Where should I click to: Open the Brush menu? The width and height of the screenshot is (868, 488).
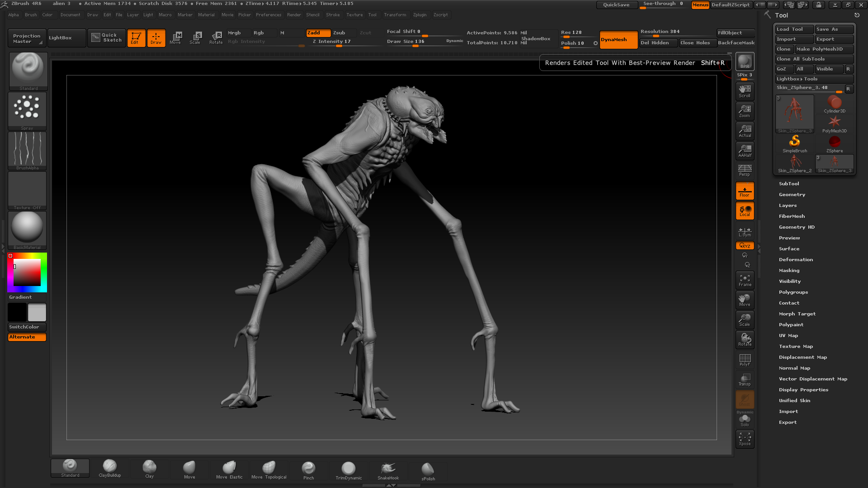tap(31, 15)
